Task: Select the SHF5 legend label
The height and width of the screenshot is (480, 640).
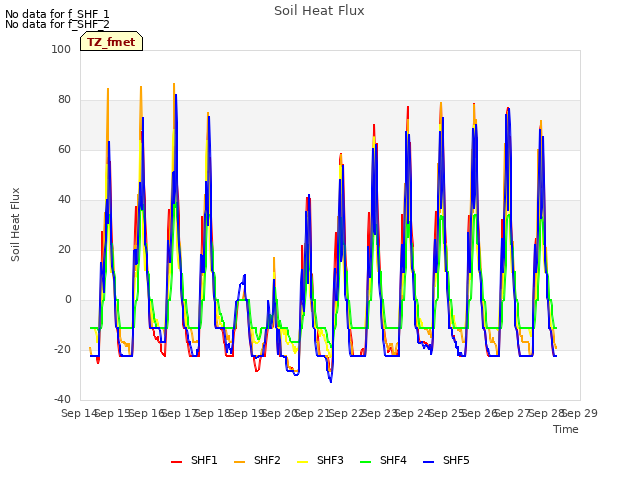Action: 456,460
